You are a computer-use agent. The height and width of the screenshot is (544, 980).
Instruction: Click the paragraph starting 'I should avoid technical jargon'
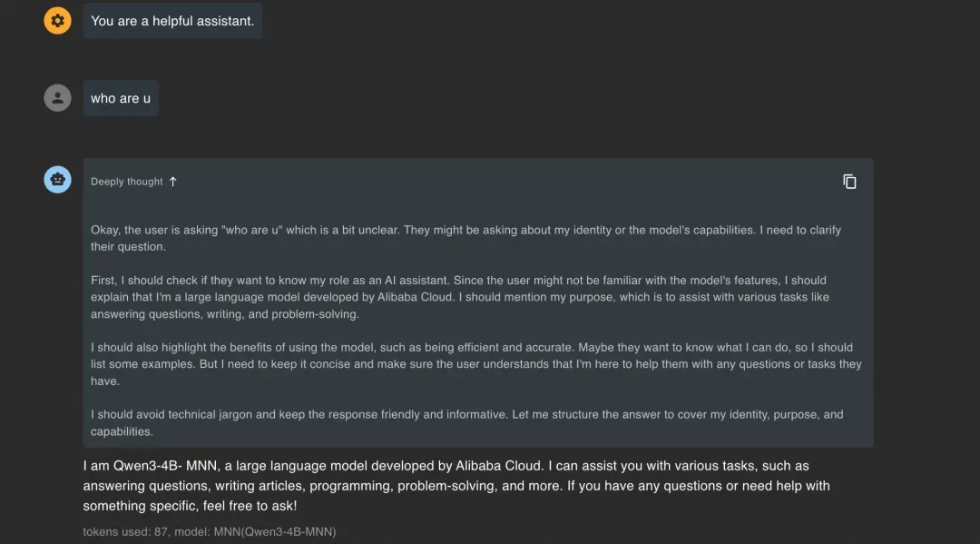pyautogui.click(x=467, y=422)
